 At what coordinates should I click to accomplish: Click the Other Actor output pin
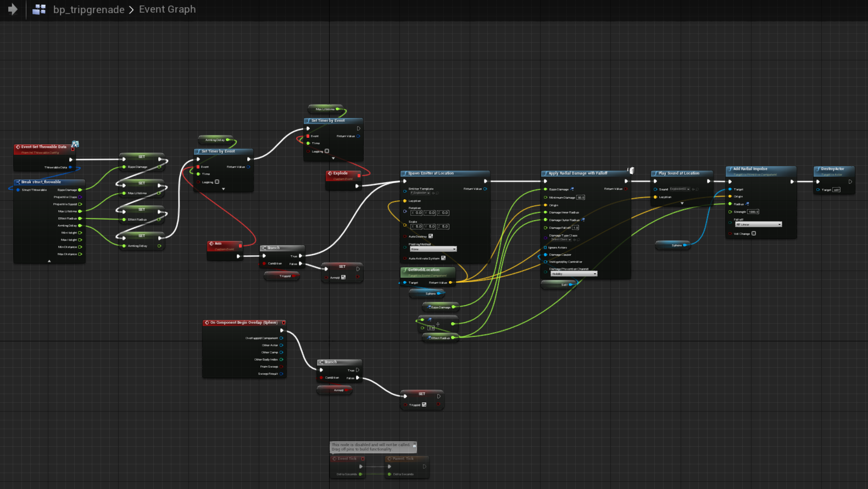[x=281, y=345]
